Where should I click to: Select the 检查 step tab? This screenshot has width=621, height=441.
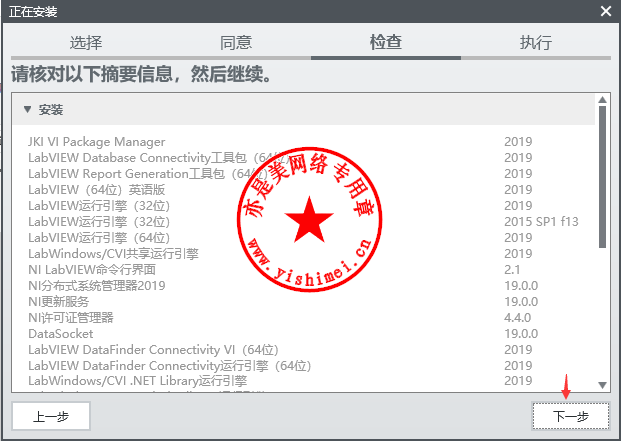386,42
